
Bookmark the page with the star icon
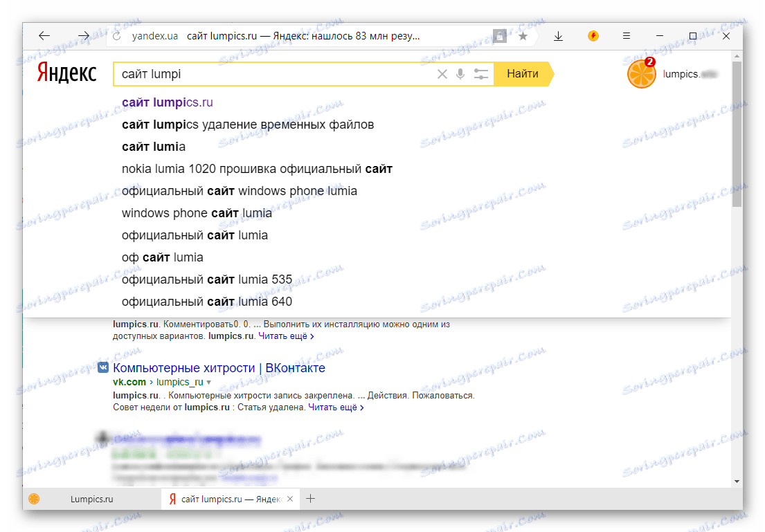tap(523, 36)
